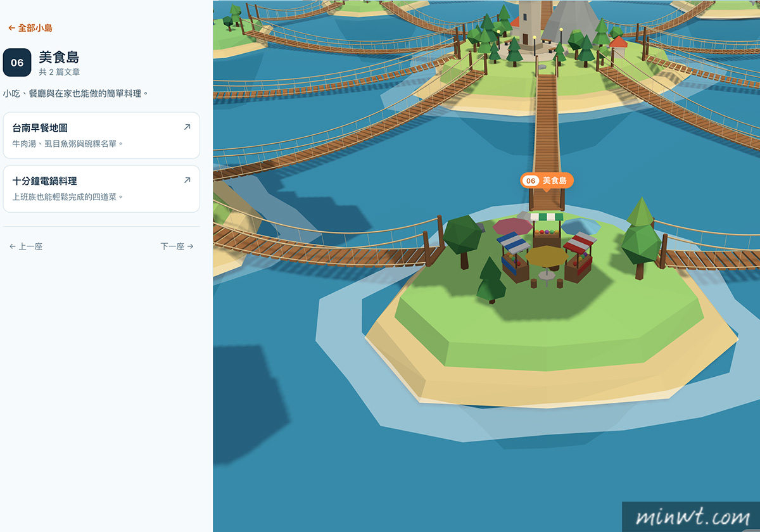Go to previous island with 上一座
This screenshot has height=532, width=760.
[26, 246]
